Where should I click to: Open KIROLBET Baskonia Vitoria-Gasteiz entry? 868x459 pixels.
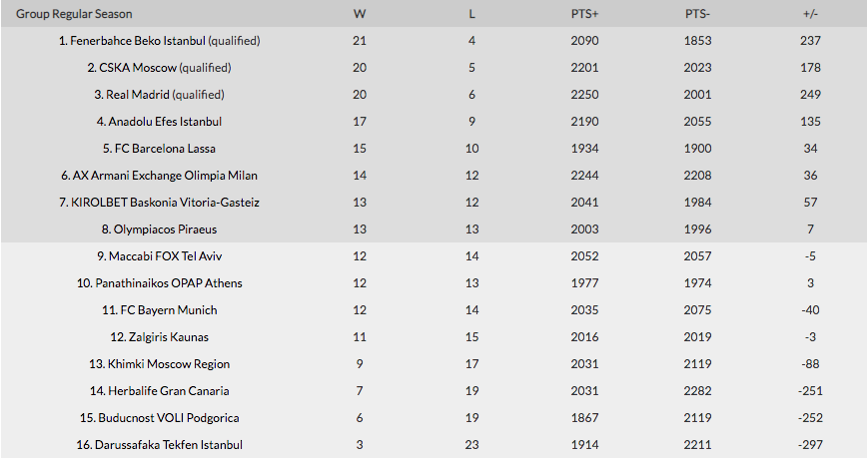point(165,203)
